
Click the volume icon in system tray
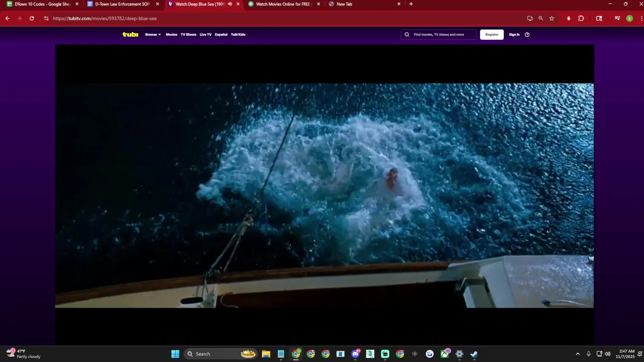click(608, 354)
